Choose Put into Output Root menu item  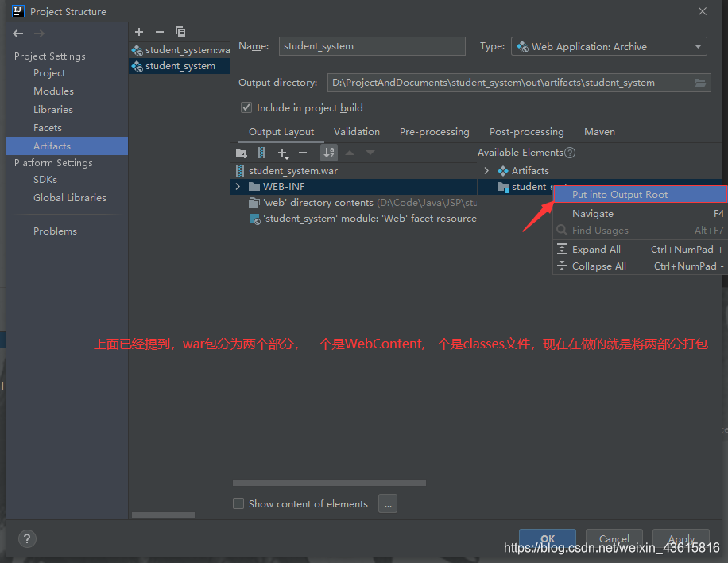(641, 195)
